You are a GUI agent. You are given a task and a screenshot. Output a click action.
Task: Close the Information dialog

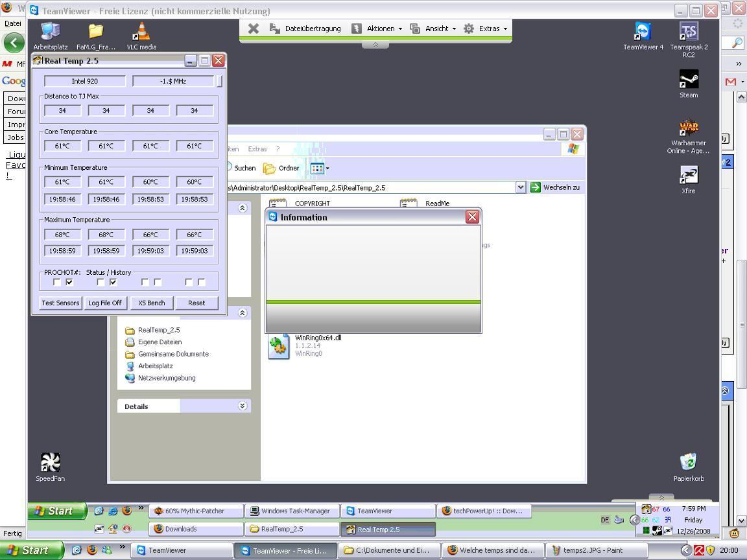[472, 217]
